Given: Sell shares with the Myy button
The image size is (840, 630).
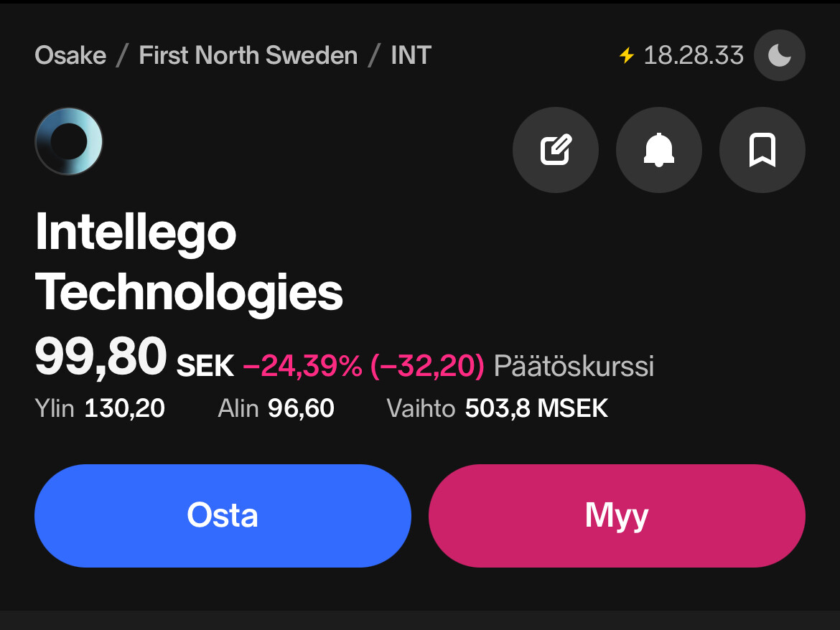Looking at the screenshot, I should [617, 515].
